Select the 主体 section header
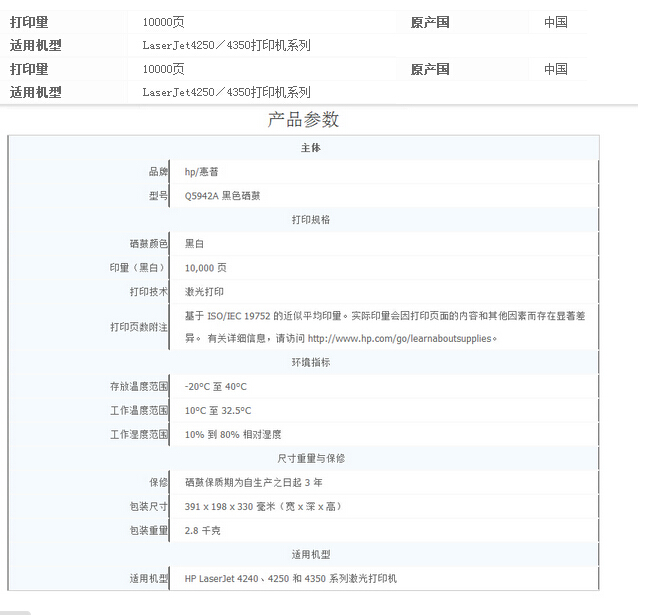Image resolution: width=657 pixels, height=615 pixels. (310, 148)
